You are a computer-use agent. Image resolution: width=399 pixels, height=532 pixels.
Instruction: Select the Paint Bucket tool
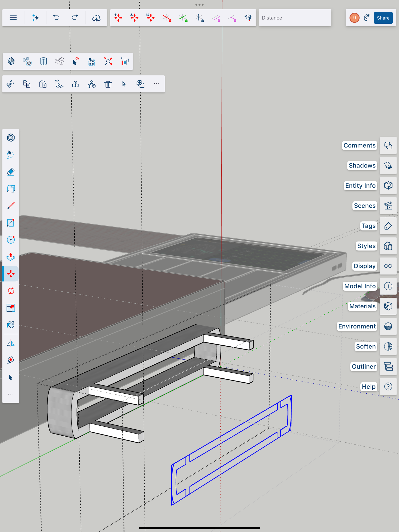point(11,325)
